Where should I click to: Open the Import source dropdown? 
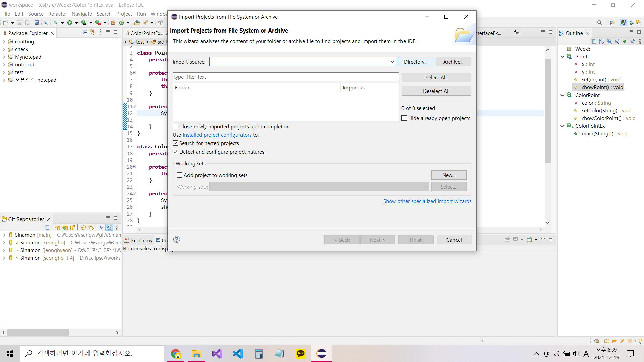click(x=392, y=62)
